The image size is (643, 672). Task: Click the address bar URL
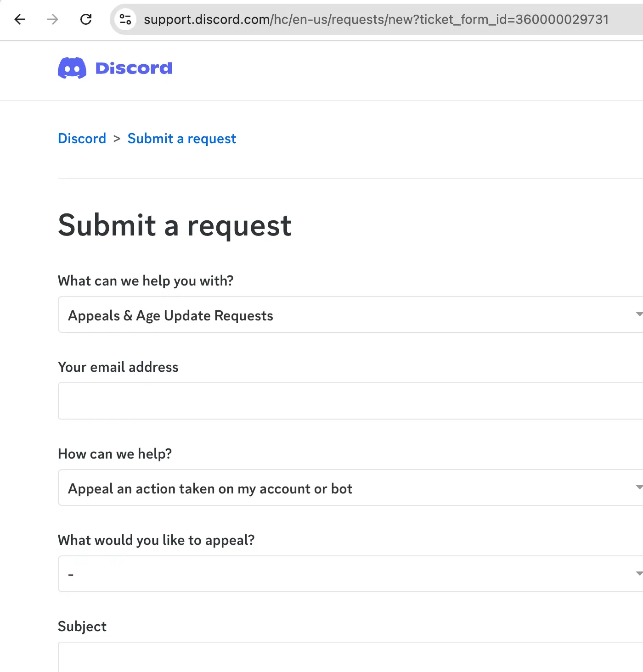pos(376,19)
